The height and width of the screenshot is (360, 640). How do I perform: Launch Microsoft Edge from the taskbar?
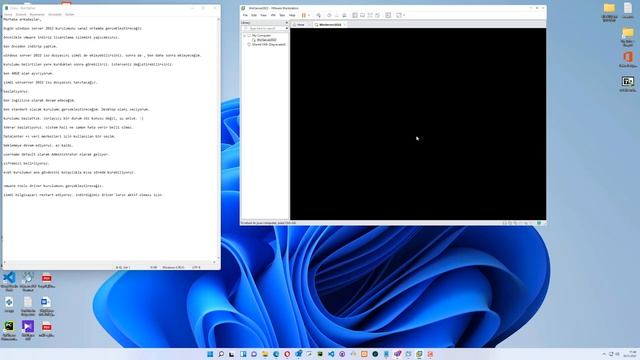[276, 354]
